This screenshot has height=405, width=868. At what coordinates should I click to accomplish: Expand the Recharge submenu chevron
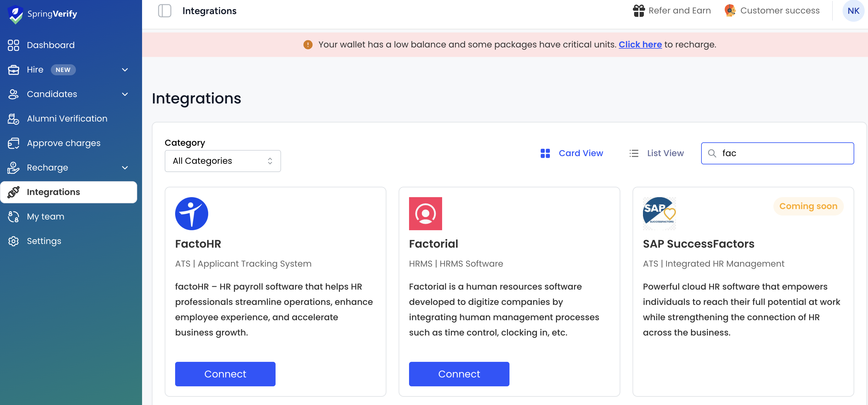(x=125, y=168)
